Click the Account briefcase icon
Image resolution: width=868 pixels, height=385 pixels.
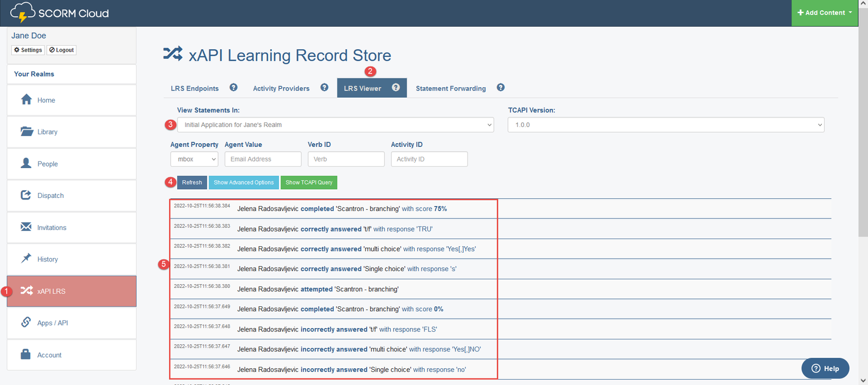(26, 355)
